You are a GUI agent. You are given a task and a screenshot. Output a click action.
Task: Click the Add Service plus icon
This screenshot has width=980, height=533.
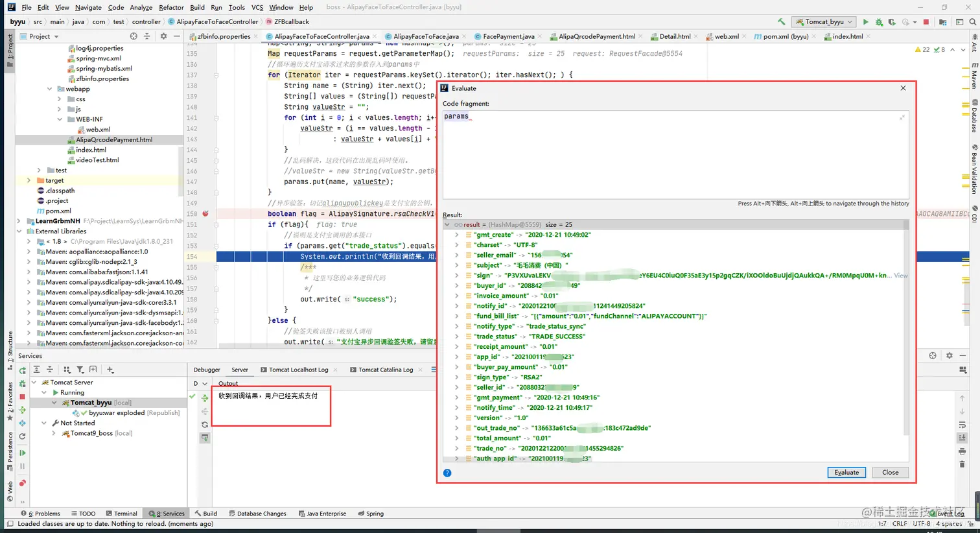(x=110, y=370)
